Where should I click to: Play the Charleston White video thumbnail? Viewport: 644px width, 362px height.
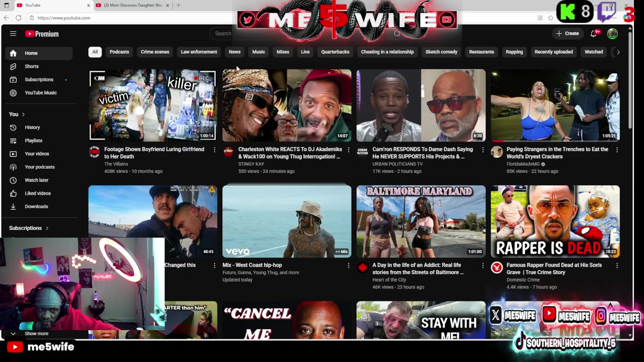pyautogui.click(x=287, y=105)
